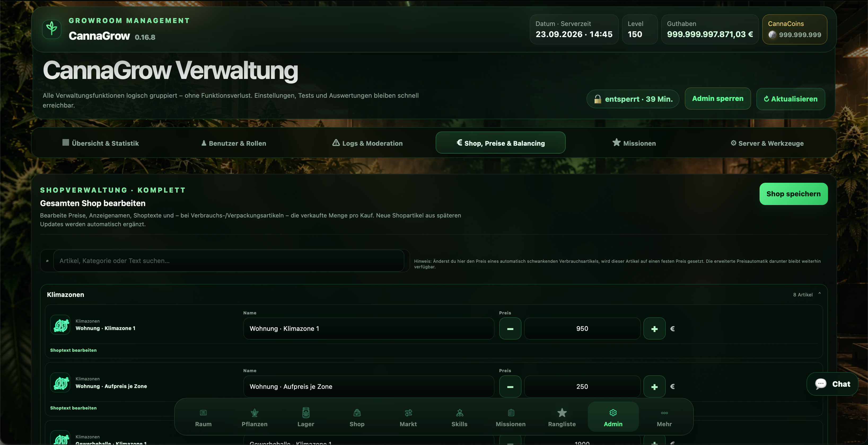
Task: Click Shop speichern button
Action: click(x=793, y=194)
